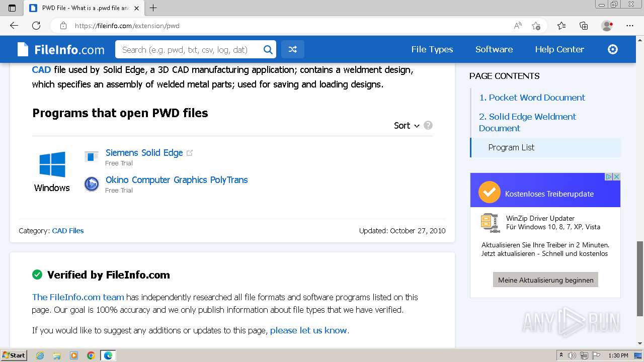Add this page to favorites star icon
The width and height of the screenshot is (644, 362).
(536, 26)
